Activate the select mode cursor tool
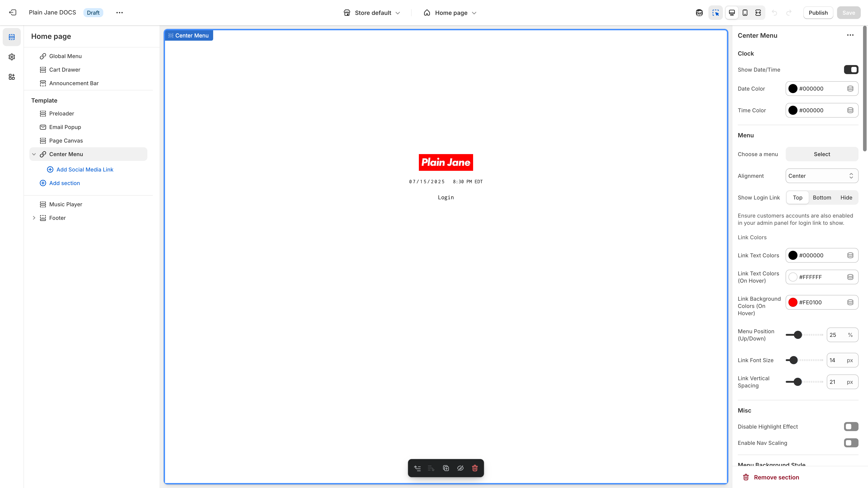 (715, 12)
